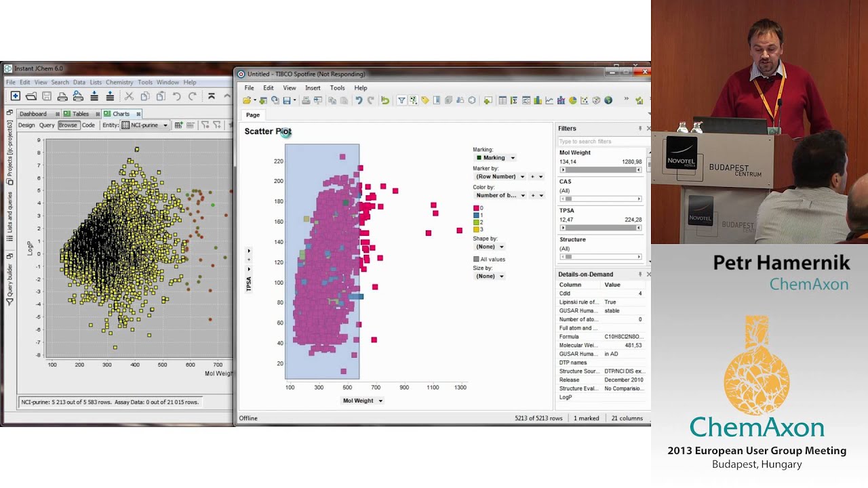Click the print icon in Instant JChem toolbar
The height and width of the screenshot is (488, 868).
[x=62, y=96]
